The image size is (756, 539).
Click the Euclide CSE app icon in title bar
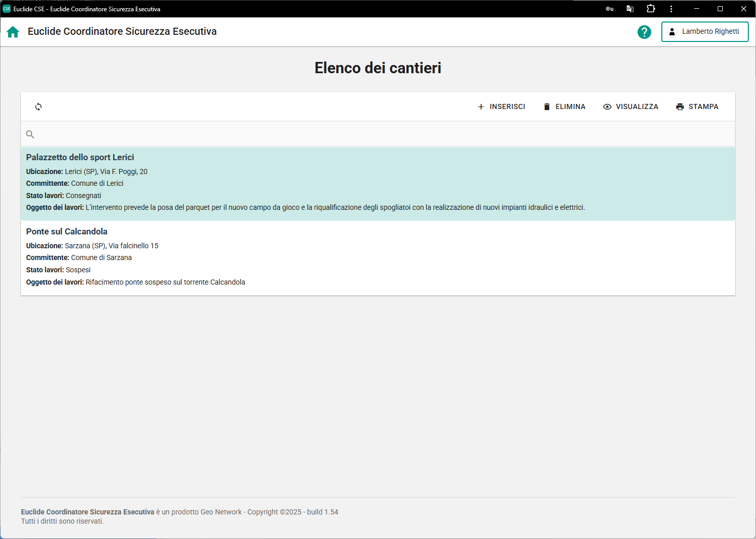click(7, 9)
